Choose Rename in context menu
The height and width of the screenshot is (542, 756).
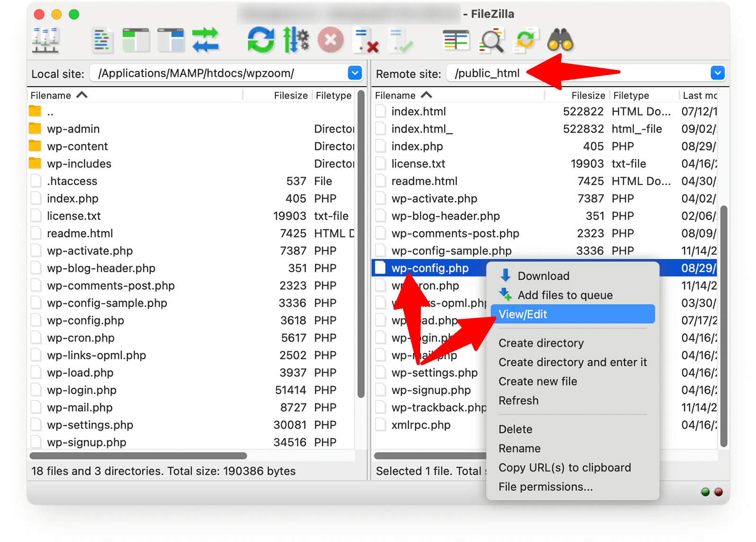point(573,448)
